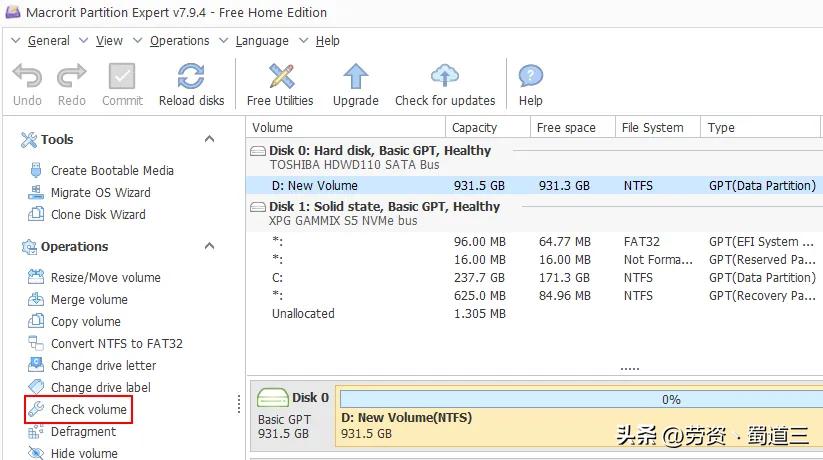Select the Unallocated 1.305 MB row
Viewport: 823px width, 460px height.
(x=534, y=313)
